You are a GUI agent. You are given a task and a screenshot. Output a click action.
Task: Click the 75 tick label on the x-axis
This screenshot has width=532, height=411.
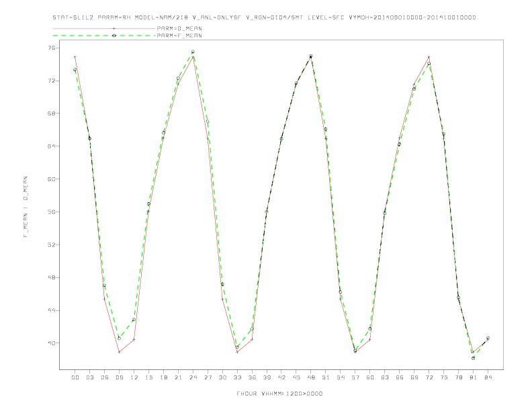444,377
